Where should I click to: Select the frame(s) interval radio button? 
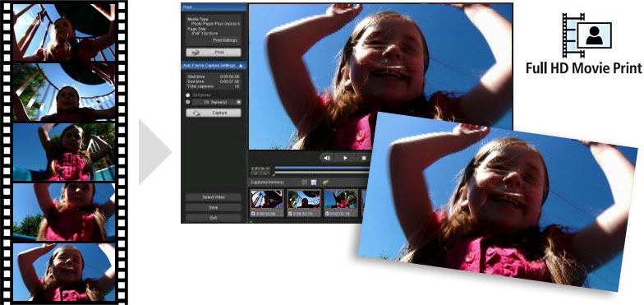187,102
